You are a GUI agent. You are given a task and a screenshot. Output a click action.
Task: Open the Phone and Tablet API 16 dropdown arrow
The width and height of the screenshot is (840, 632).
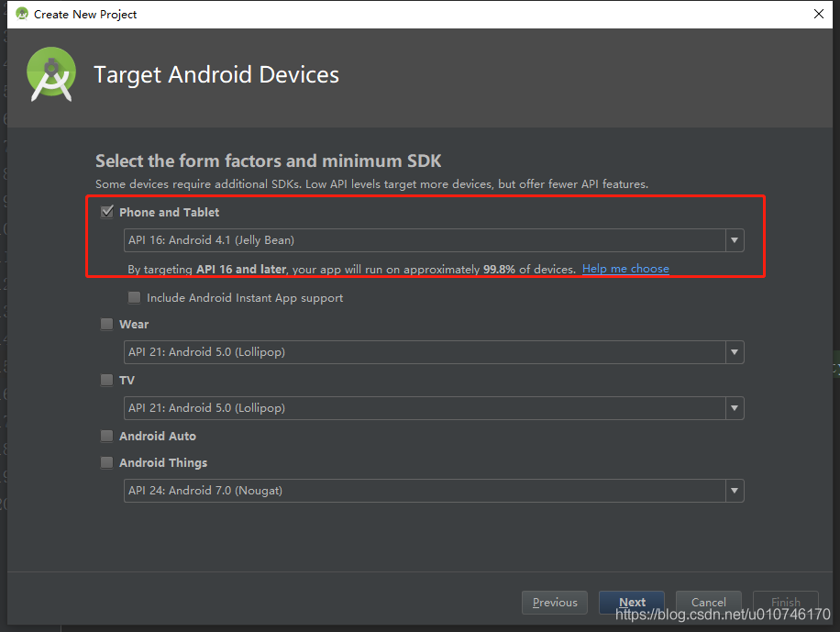click(735, 240)
